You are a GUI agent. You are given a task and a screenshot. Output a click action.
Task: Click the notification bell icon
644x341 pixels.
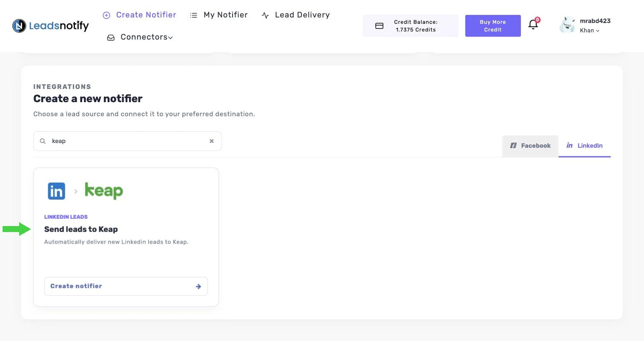pos(533,24)
